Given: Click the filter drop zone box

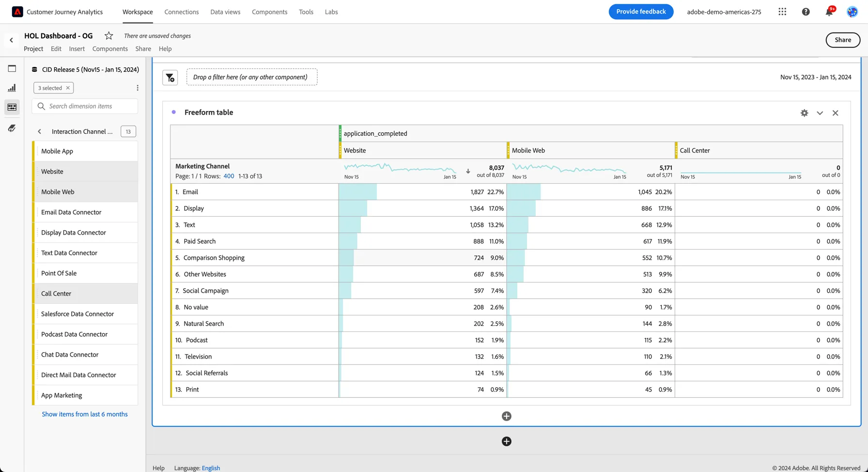Looking at the screenshot, I should click(252, 77).
